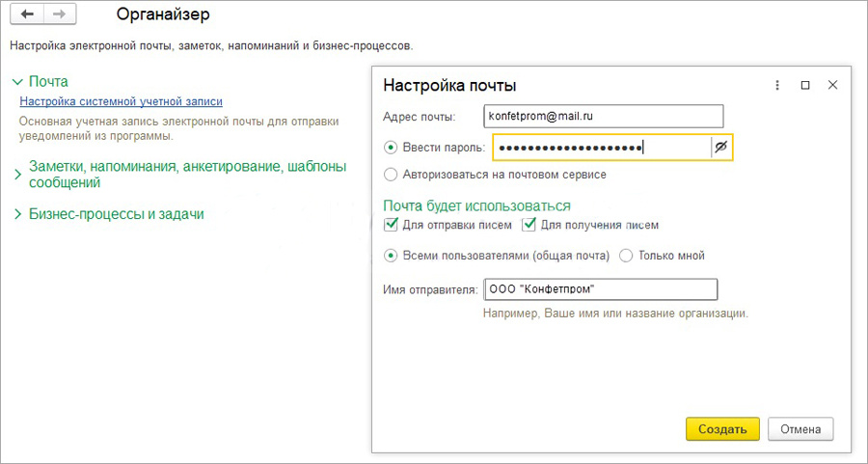Maximize the Настройка почты dialog
The height and width of the screenshot is (464, 868).
tap(805, 85)
